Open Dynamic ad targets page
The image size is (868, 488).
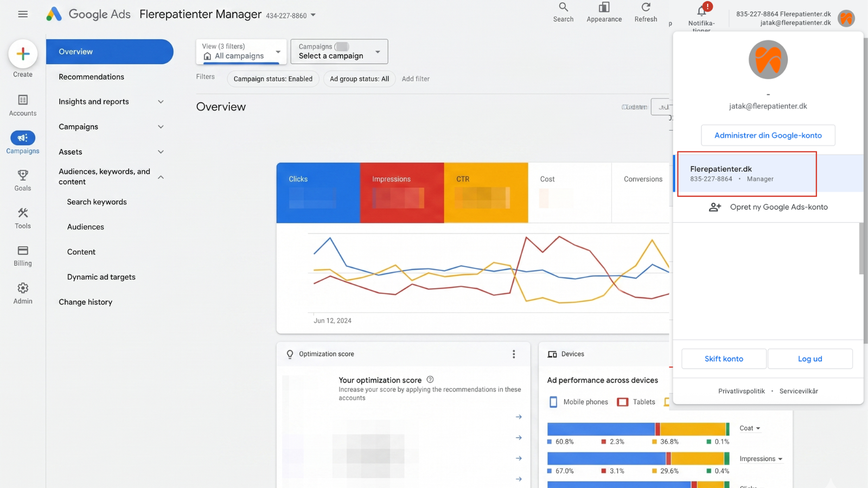[101, 277]
